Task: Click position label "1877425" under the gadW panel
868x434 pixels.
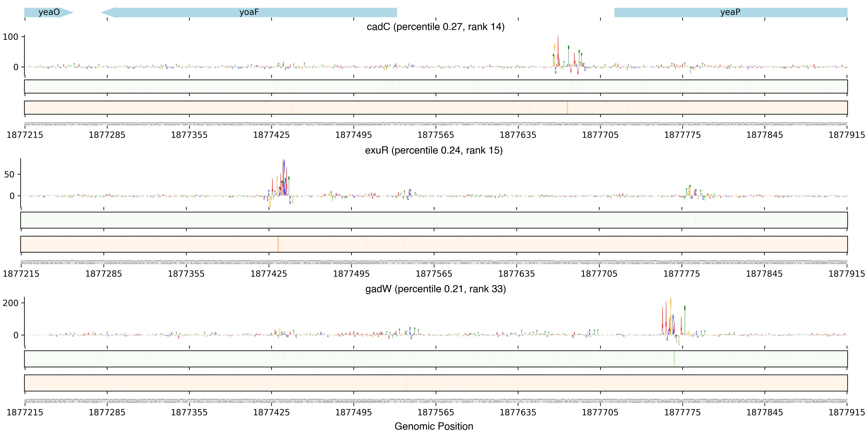Action: coord(272,413)
